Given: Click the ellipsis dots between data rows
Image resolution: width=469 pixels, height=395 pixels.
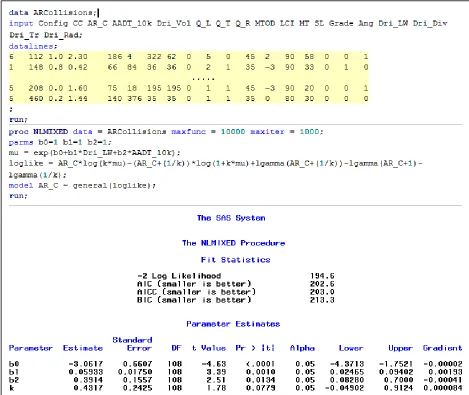Looking at the screenshot, I should pos(203,79).
